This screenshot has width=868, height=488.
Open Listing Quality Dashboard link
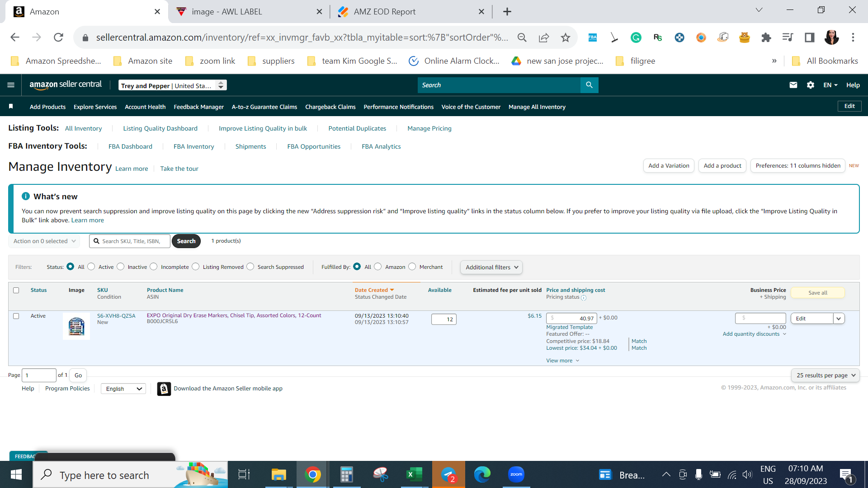[x=160, y=128]
